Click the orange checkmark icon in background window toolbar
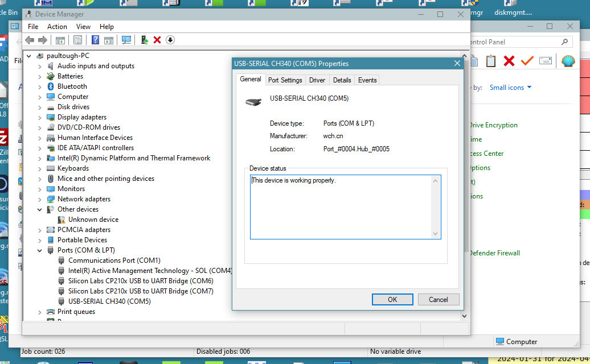 pos(527,61)
